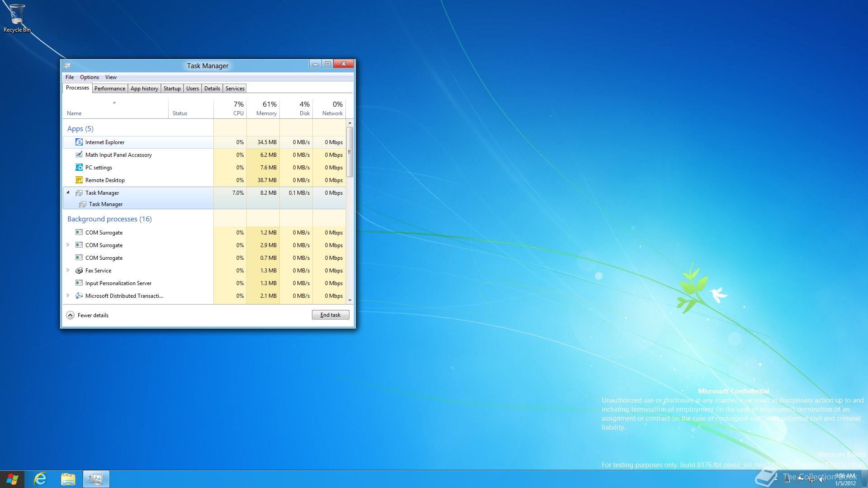Click the Task Manager parent row icon
Viewport: 868px width, 488px height.
point(79,192)
